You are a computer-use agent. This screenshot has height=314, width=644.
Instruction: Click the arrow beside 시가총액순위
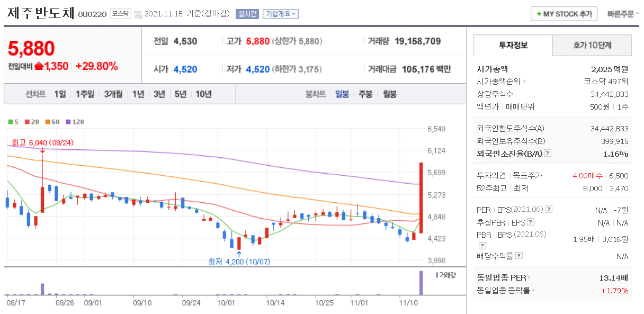tap(525, 82)
